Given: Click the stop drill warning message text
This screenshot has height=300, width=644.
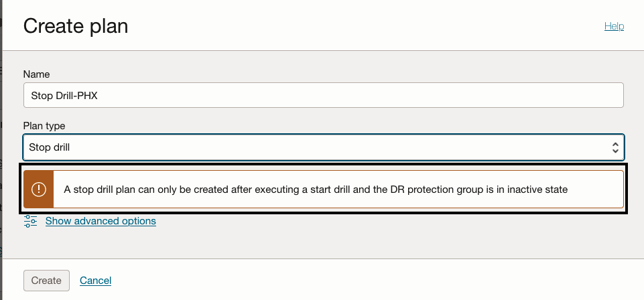Looking at the screenshot, I should [316, 190].
